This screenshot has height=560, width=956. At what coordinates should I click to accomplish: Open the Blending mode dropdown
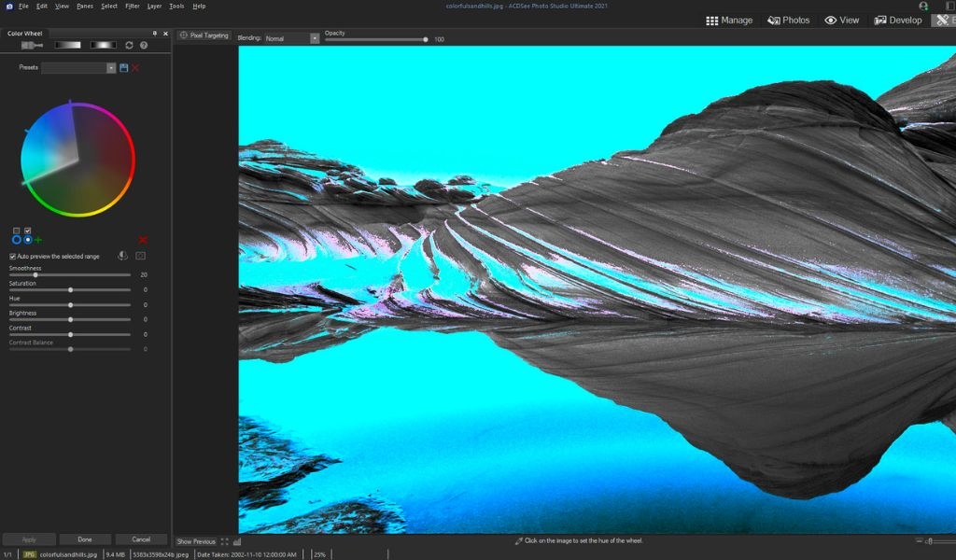tap(291, 38)
